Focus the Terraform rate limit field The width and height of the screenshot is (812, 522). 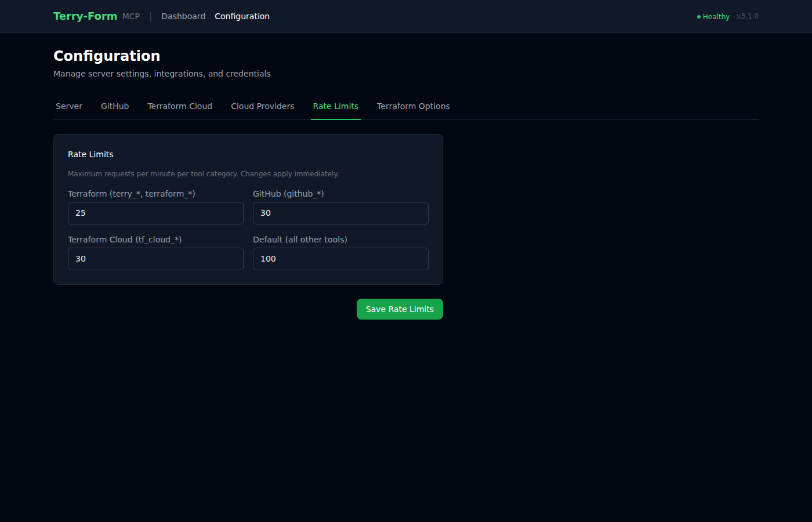click(155, 213)
